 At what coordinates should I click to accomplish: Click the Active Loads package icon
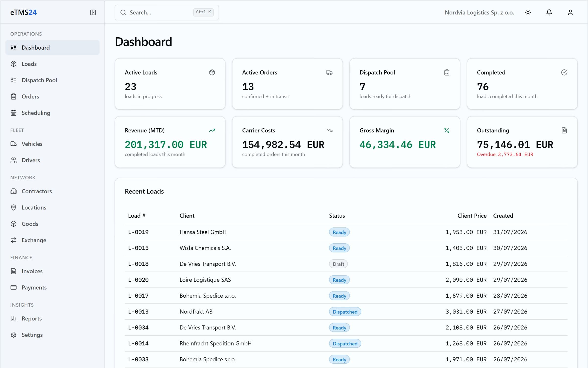tap(212, 72)
